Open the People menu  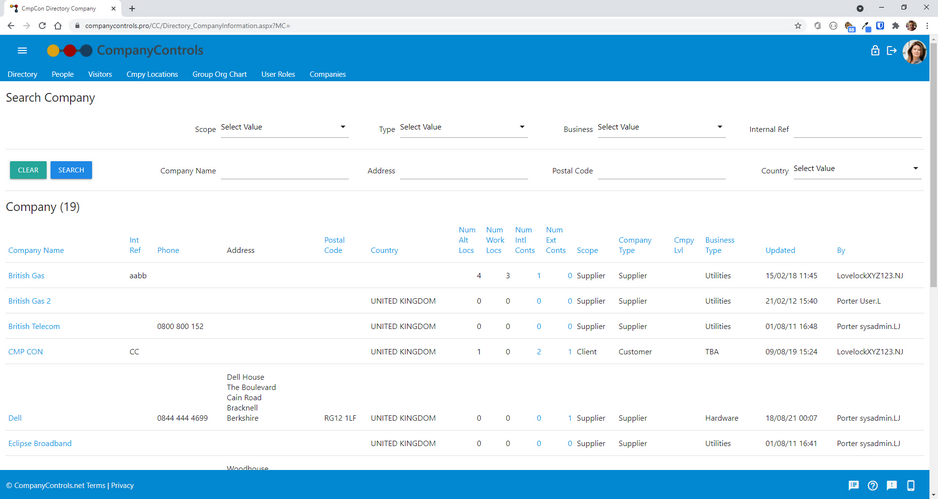(x=62, y=74)
